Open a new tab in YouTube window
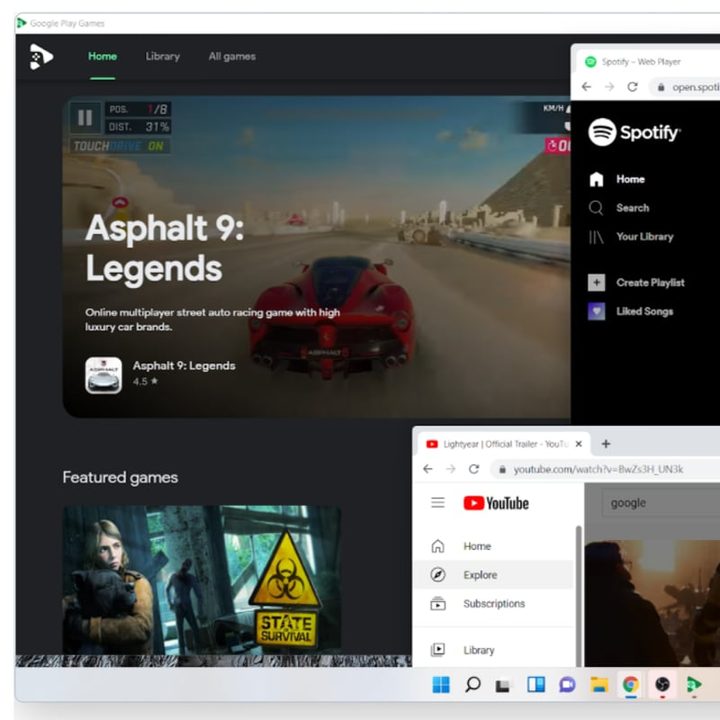This screenshot has height=720, width=720. (x=606, y=444)
